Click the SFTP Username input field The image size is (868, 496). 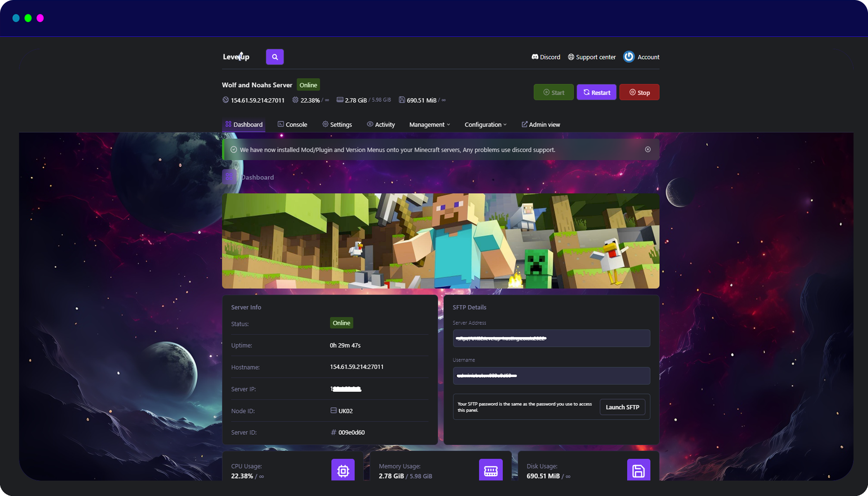pyautogui.click(x=551, y=376)
